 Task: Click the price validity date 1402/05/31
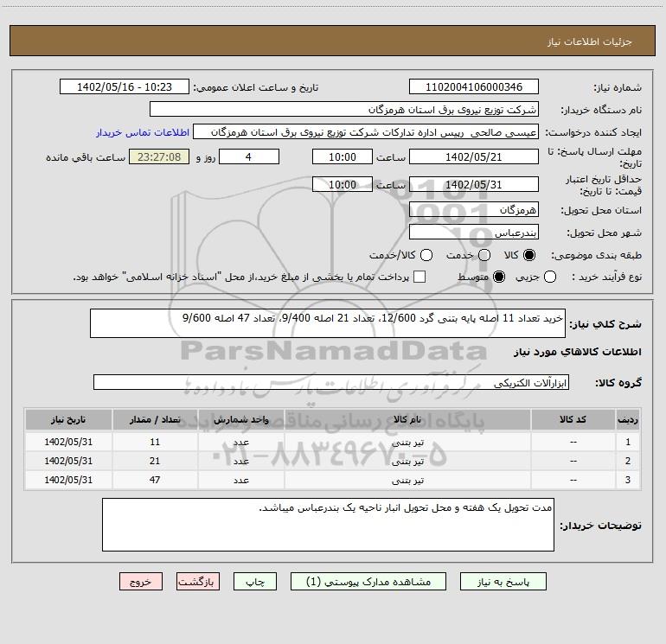[474, 184]
